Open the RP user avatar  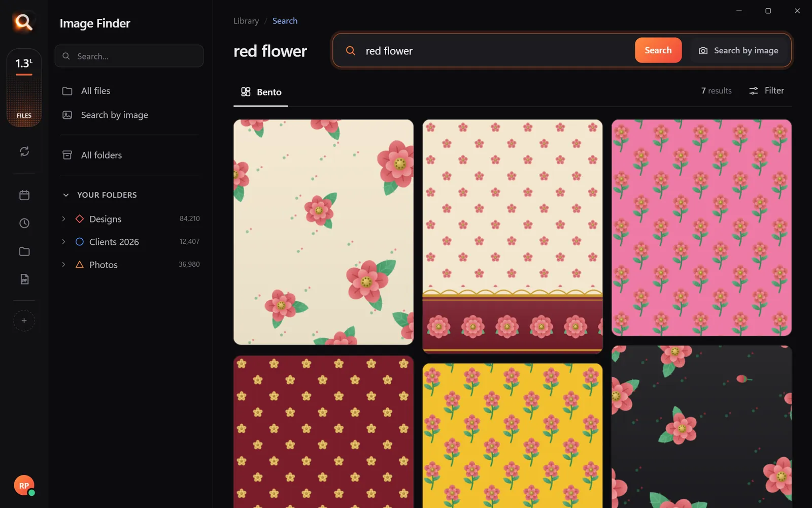point(24,486)
